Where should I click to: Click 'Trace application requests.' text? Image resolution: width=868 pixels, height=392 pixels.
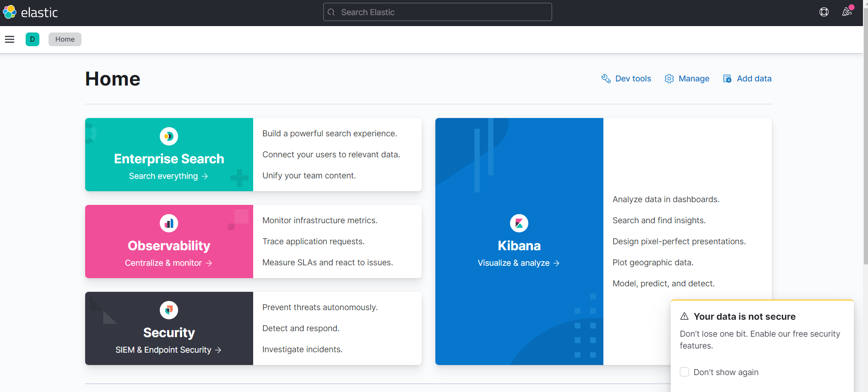(x=314, y=242)
